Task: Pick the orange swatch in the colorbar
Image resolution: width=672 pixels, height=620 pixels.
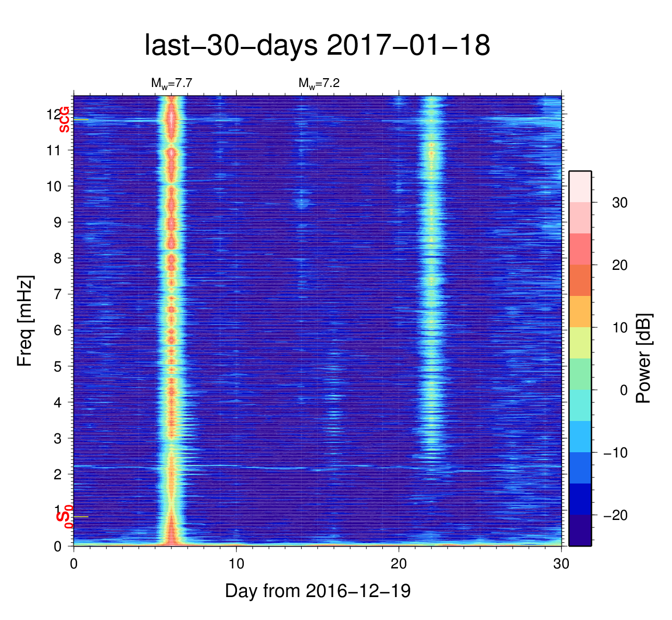Action: point(580,312)
